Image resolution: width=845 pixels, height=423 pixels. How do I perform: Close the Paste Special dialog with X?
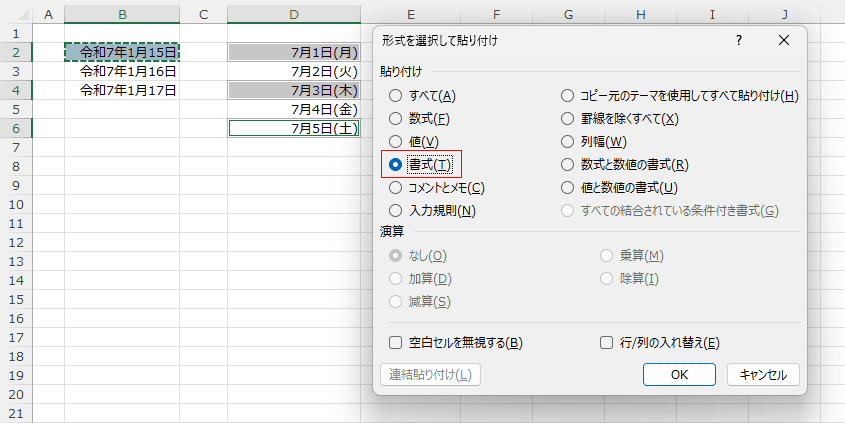point(783,40)
